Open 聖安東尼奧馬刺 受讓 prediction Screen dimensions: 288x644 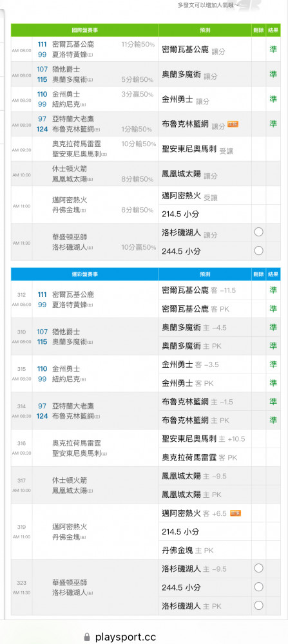(198, 150)
